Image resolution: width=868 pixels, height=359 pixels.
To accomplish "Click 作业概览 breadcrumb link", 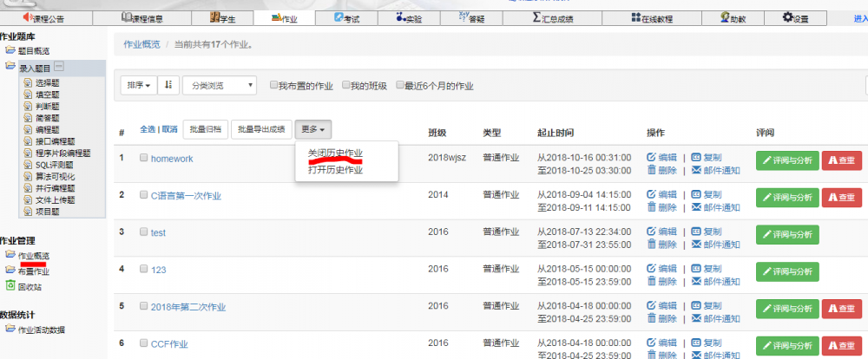I will [x=141, y=44].
